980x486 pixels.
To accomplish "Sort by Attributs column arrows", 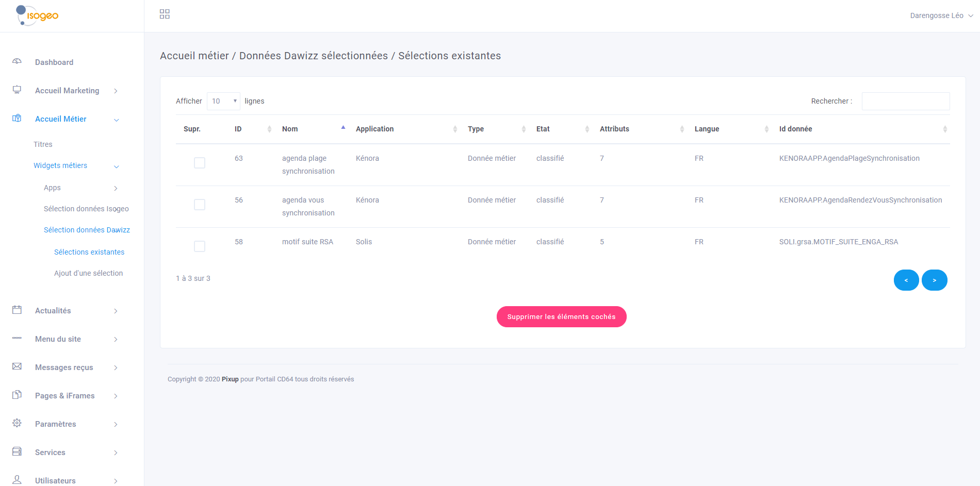I will pyautogui.click(x=682, y=129).
